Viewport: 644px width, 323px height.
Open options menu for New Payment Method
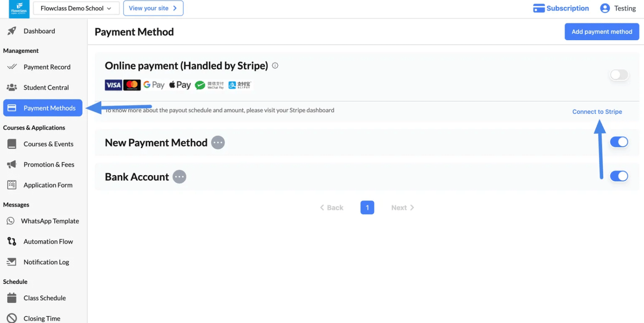[x=218, y=143]
